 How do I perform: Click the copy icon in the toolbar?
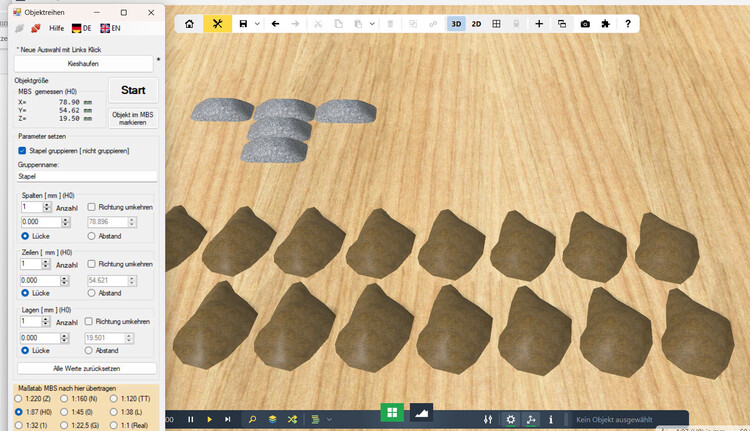338,24
